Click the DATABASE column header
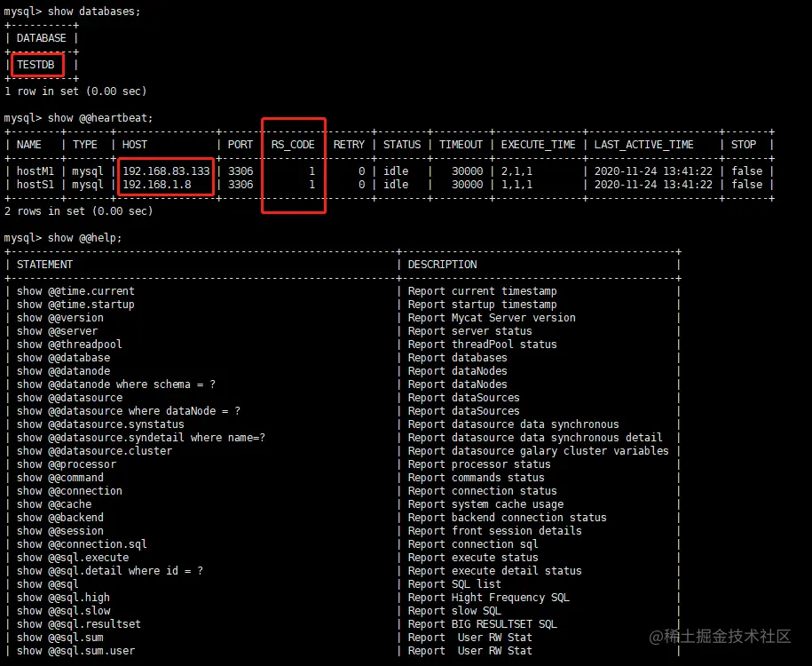812x666 pixels. click(x=42, y=38)
